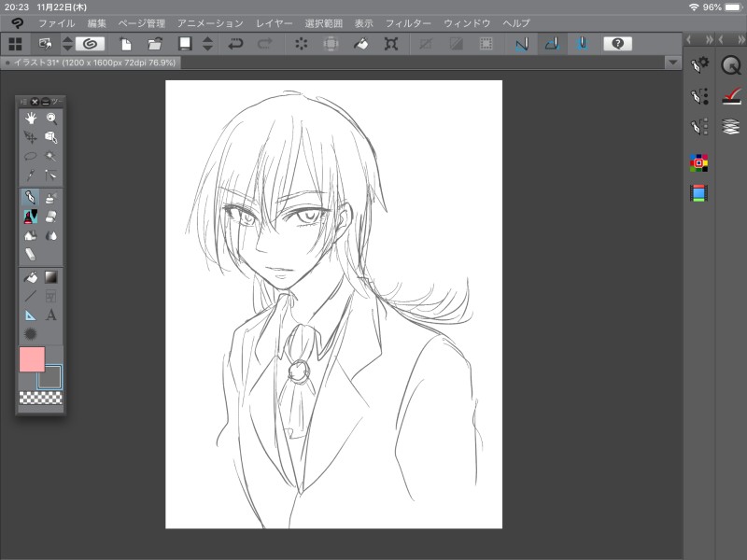This screenshot has height=560, width=747.
Task: Open Quick Access Q panel icon
Action: pyautogui.click(x=731, y=65)
